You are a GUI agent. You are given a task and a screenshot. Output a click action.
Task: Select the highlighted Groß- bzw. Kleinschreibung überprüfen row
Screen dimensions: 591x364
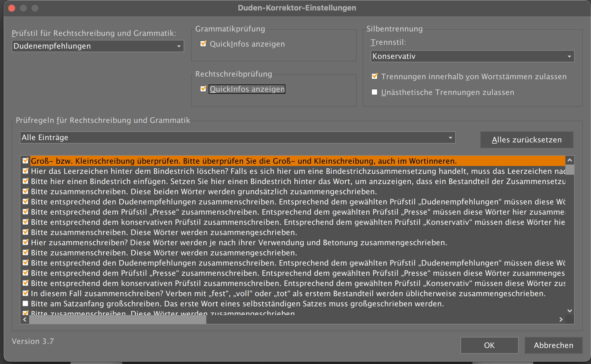point(298,161)
